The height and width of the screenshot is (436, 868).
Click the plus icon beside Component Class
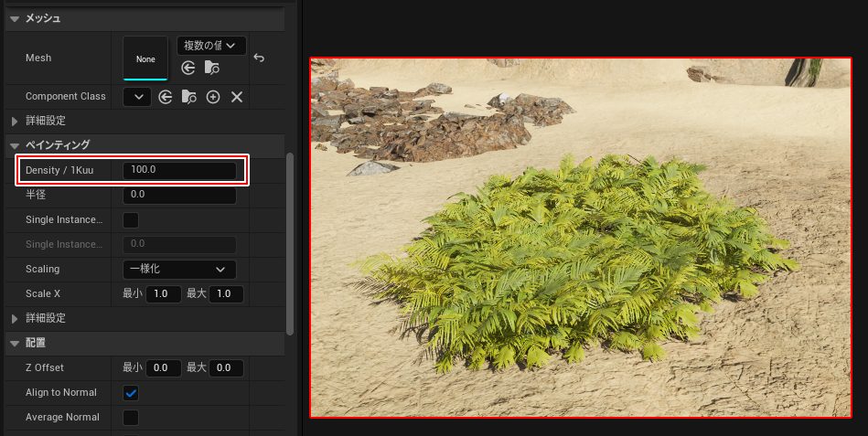click(213, 97)
